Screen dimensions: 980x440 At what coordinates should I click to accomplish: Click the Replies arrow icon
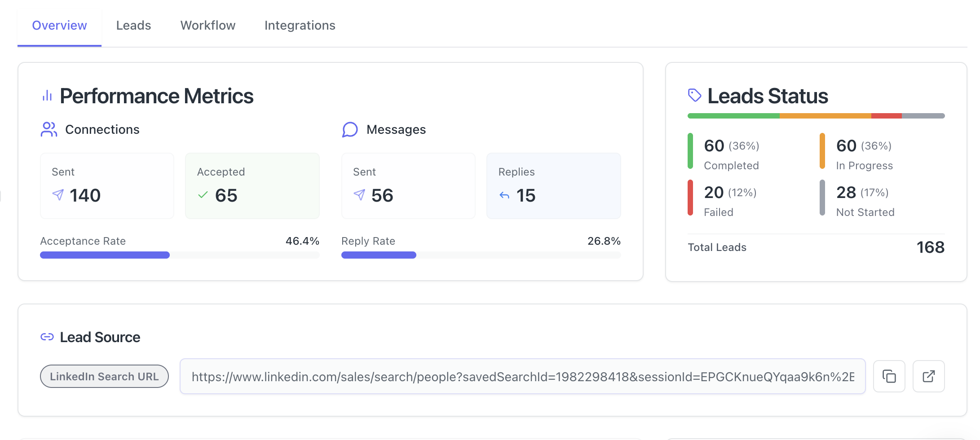pyautogui.click(x=504, y=195)
